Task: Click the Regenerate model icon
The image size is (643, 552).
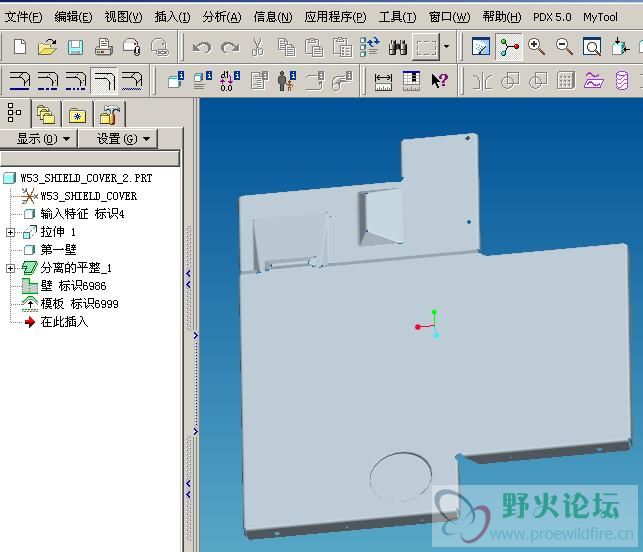Action: tap(370, 47)
